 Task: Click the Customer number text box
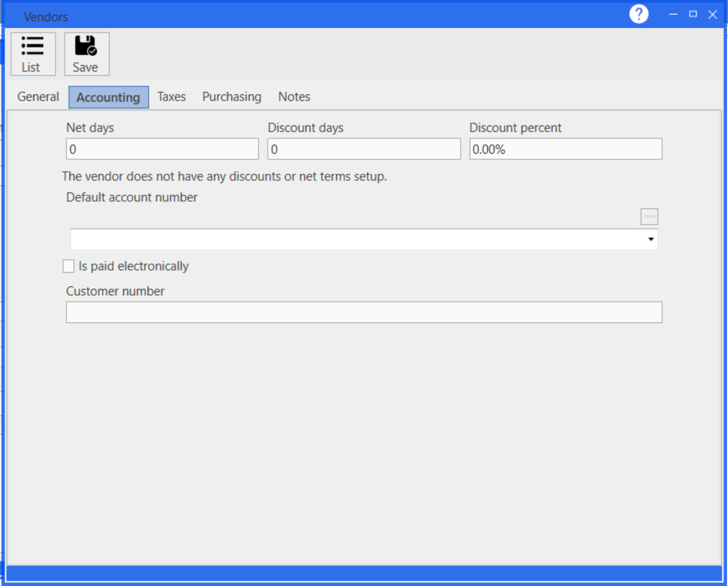click(364, 312)
